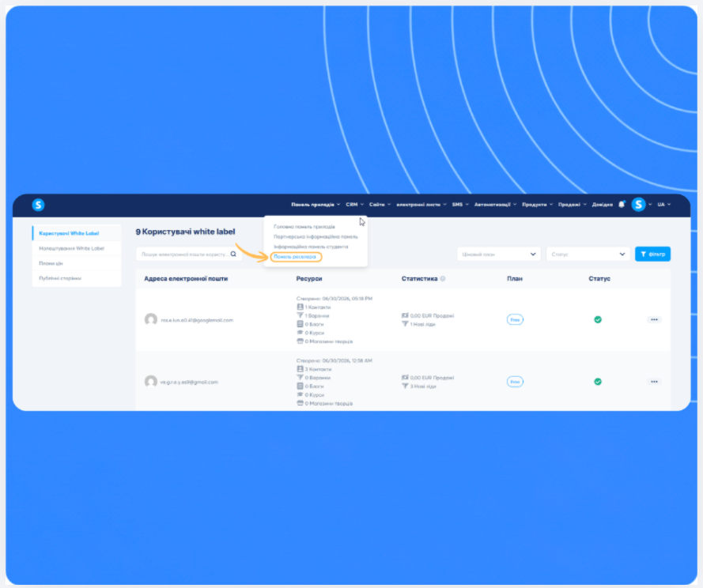Click courses icon in ros.e.lun row

pos(300,333)
